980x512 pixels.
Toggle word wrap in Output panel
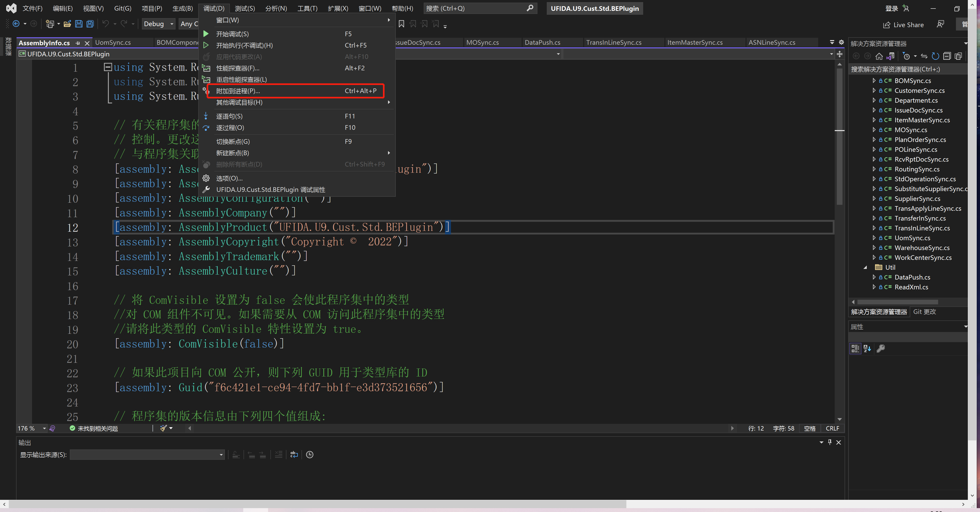click(x=294, y=455)
